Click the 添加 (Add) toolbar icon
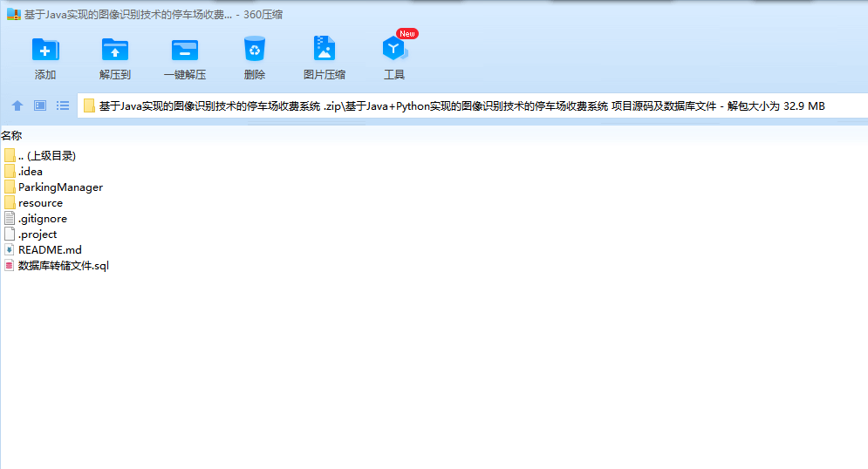The width and height of the screenshot is (868, 469). (45, 50)
